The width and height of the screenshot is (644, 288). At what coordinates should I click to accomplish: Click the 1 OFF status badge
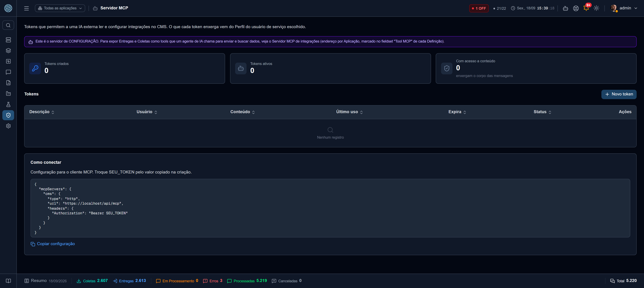click(479, 8)
